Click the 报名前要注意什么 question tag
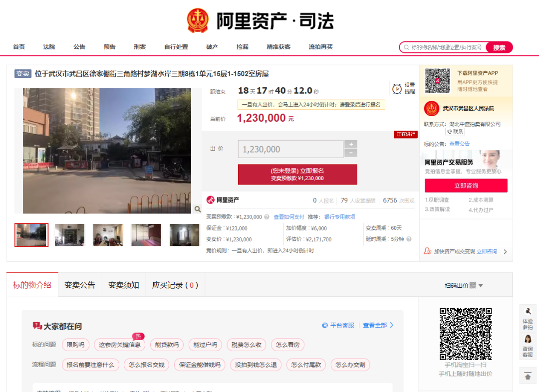The width and height of the screenshot is (539, 392). (90, 365)
